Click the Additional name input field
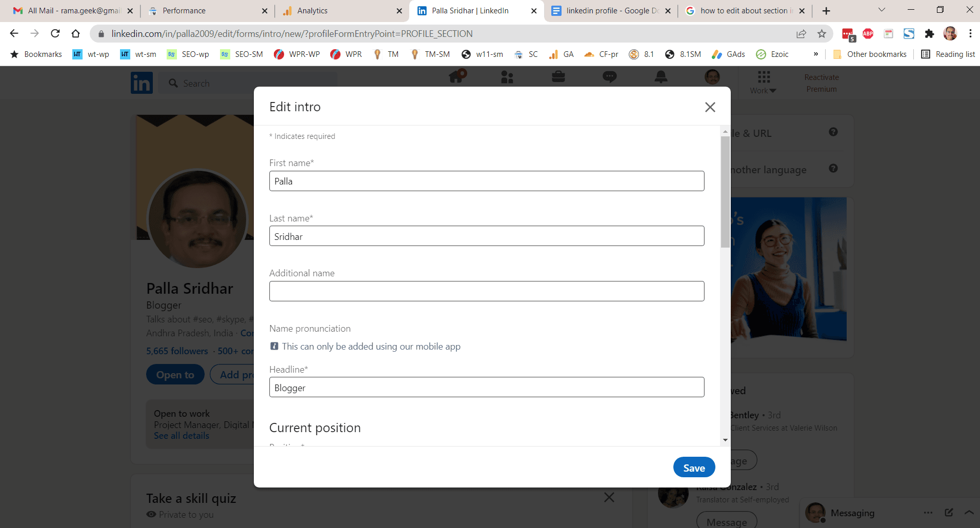The width and height of the screenshot is (980, 528). pyautogui.click(x=487, y=291)
